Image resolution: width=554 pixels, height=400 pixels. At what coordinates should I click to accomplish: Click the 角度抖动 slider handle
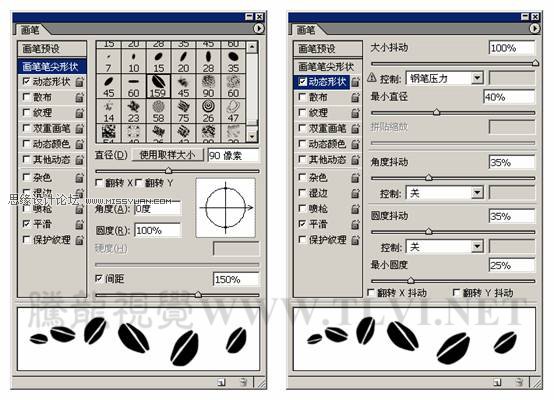click(x=429, y=177)
